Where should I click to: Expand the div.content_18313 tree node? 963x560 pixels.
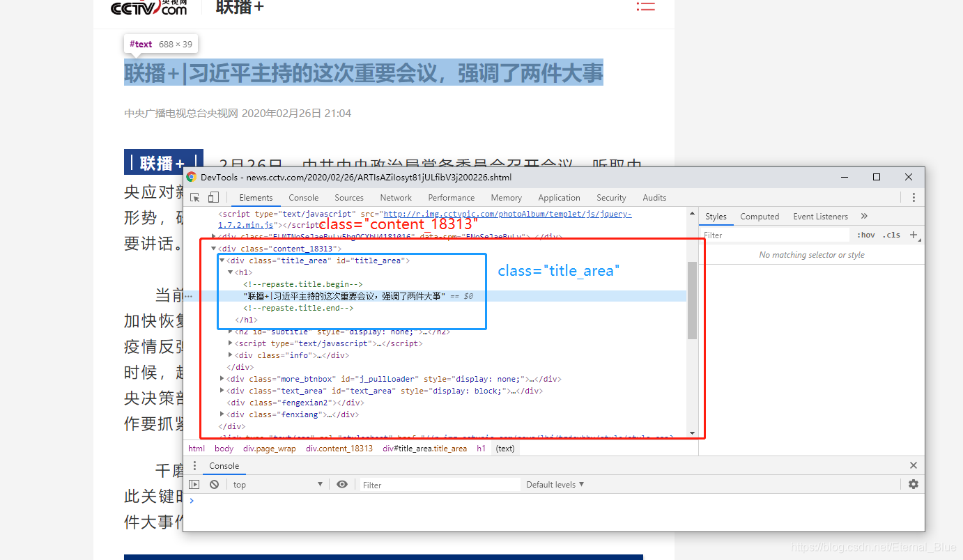coord(213,248)
